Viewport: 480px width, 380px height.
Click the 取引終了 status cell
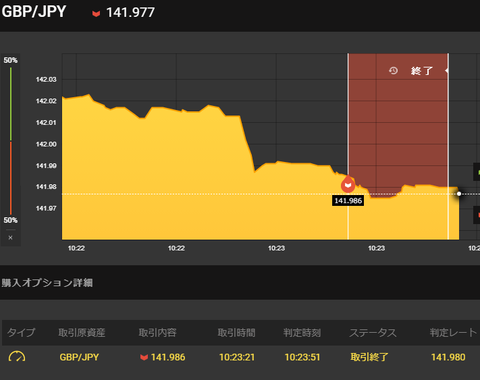(x=369, y=357)
